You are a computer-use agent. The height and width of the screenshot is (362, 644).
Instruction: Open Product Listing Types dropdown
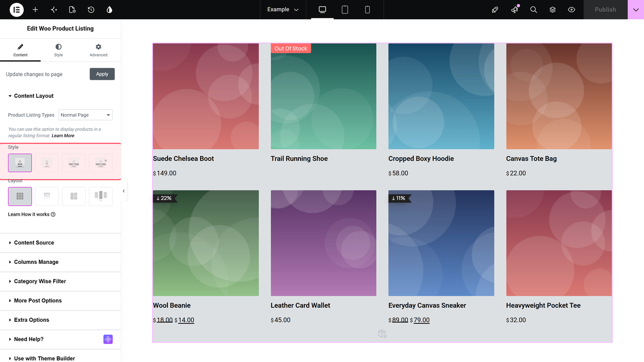tap(85, 115)
